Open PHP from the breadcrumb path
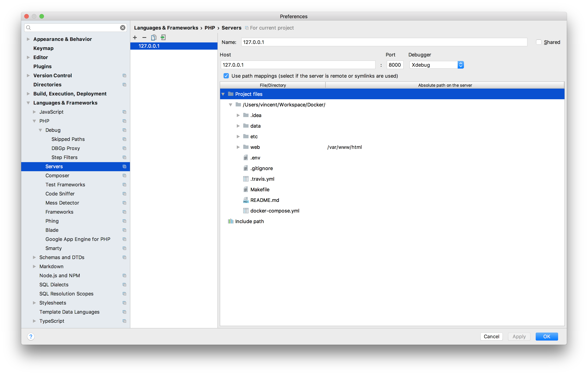 pyautogui.click(x=210, y=28)
